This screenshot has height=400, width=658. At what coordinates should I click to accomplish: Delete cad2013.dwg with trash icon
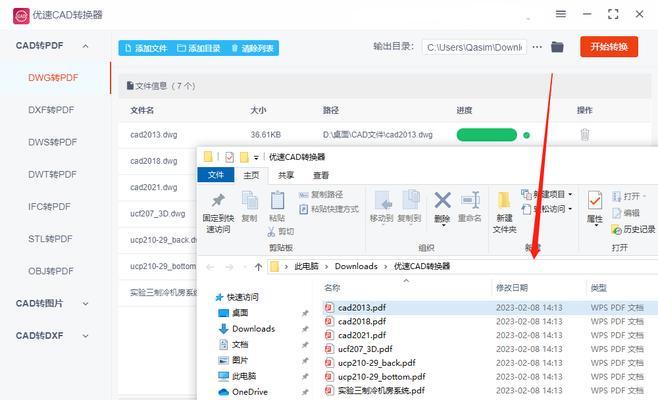(x=585, y=135)
